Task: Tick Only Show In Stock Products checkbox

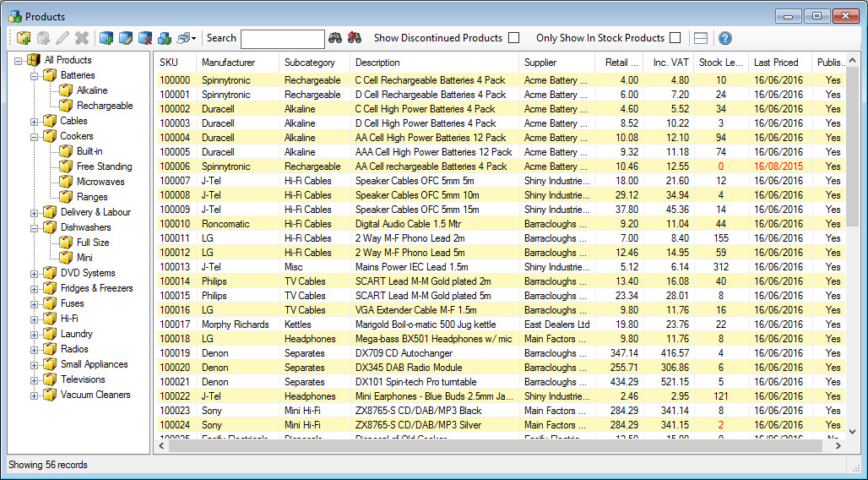Action: [x=675, y=38]
